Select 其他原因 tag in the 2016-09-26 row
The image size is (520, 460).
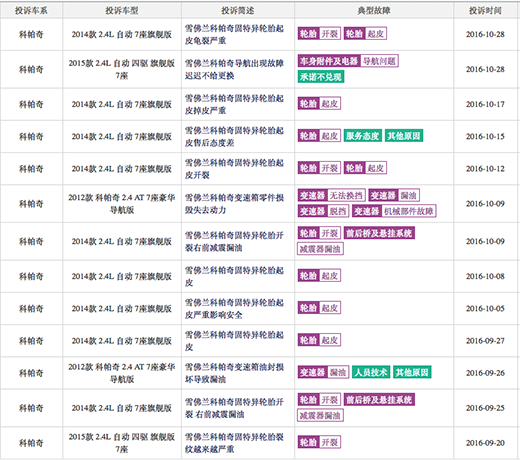412,372
